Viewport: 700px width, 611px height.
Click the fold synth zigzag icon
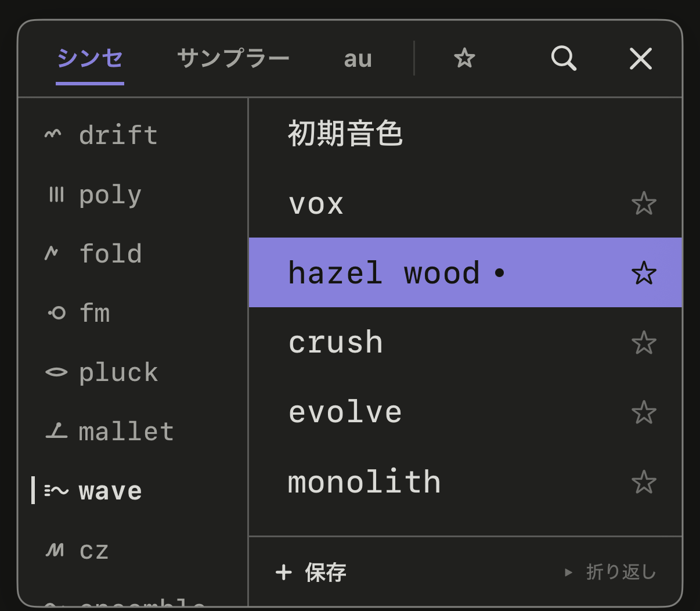[x=52, y=253]
